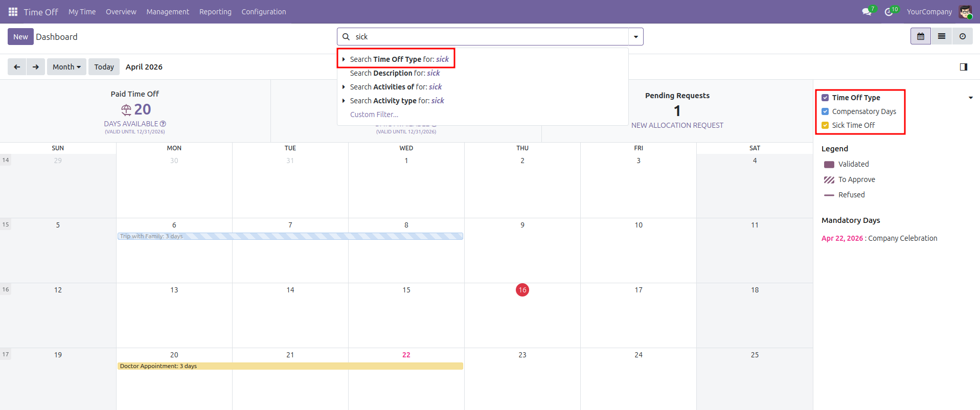
Task: Click the Days Available label
Action: click(131, 124)
